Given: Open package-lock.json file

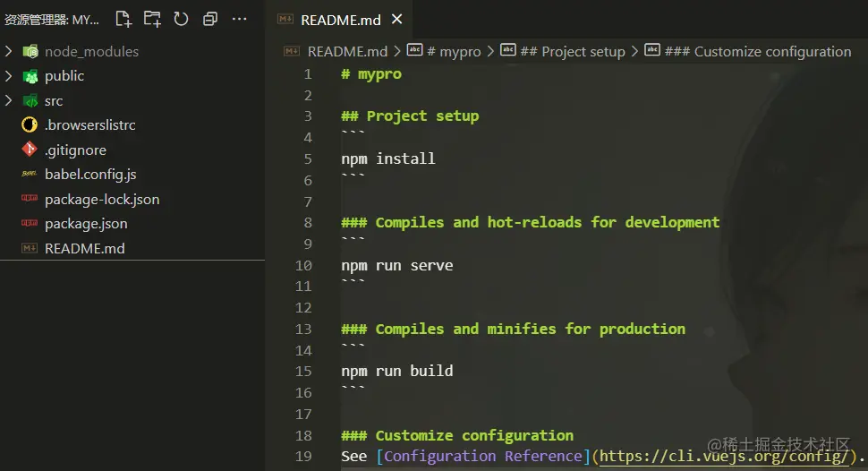Looking at the screenshot, I should 102,200.
